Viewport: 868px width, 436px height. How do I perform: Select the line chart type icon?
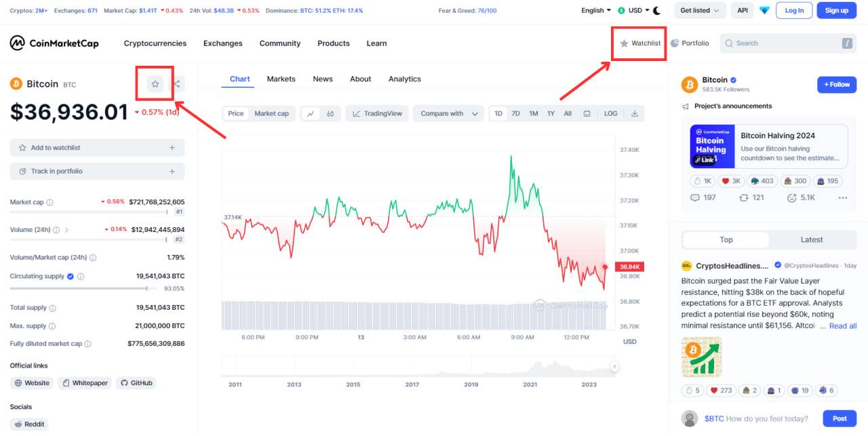[311, 114]
